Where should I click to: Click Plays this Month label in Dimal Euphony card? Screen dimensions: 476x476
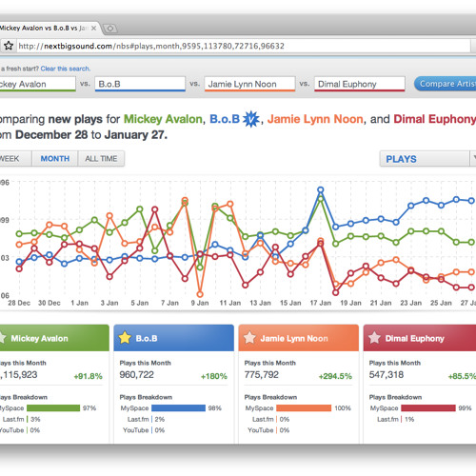point(395,363)
